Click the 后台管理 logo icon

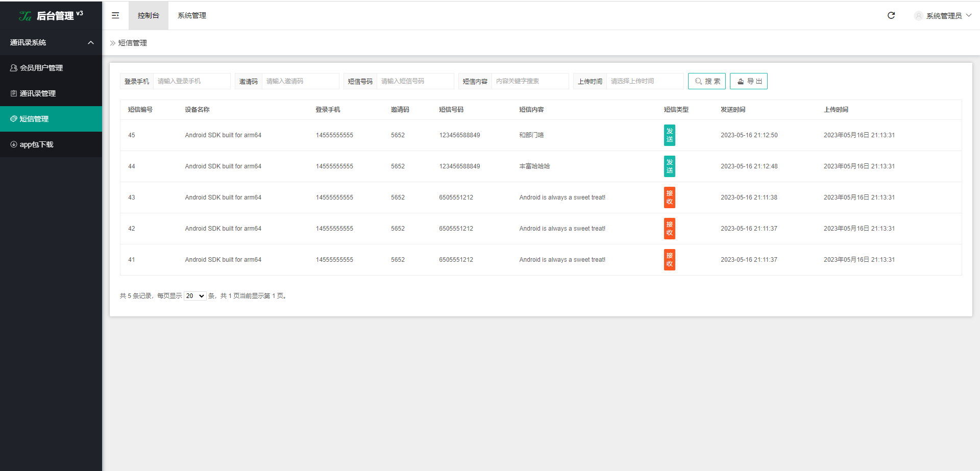pos(25,16)
